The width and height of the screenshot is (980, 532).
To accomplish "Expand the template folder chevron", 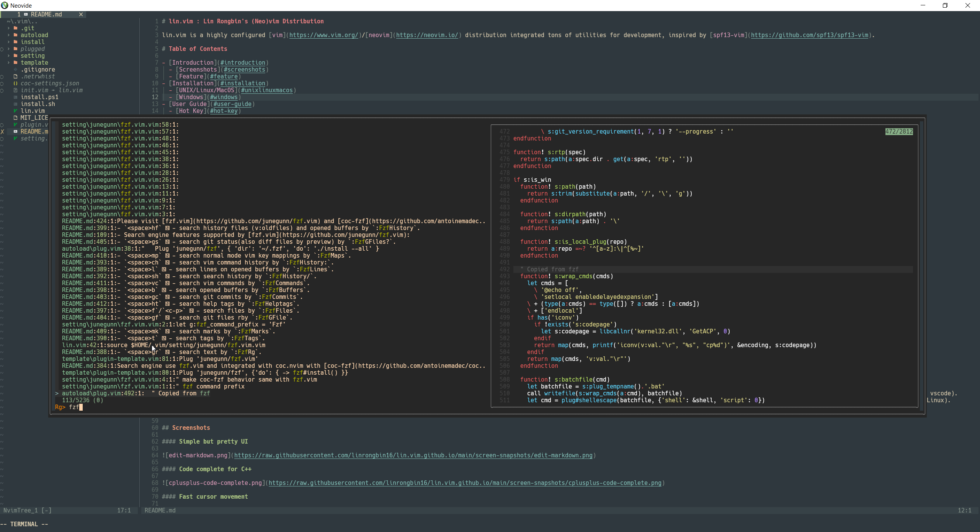I will (x=8, y=63).
